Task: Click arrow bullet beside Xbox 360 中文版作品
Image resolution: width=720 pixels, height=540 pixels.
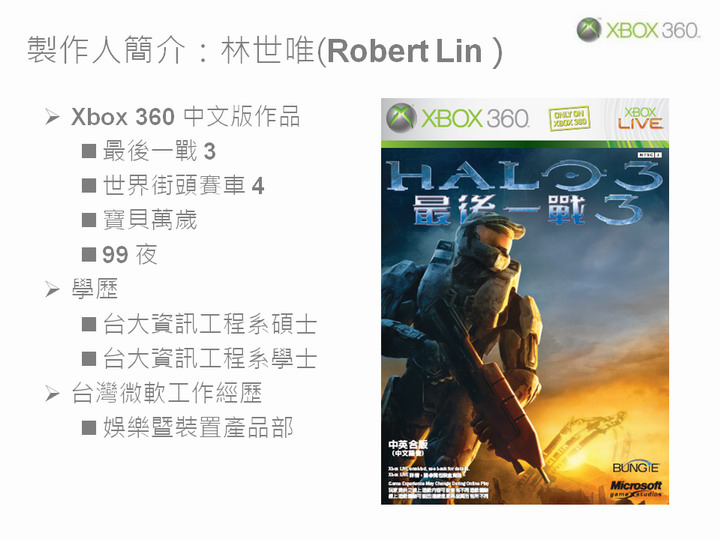Action: [52, 117]
